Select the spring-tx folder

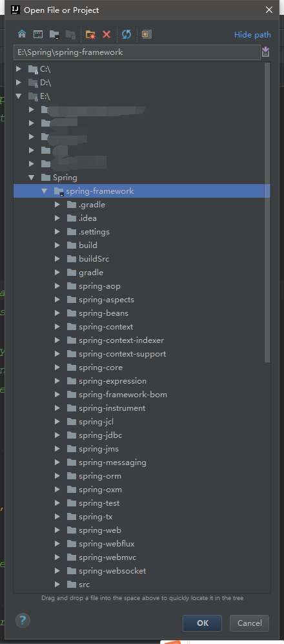pos(96,516)
